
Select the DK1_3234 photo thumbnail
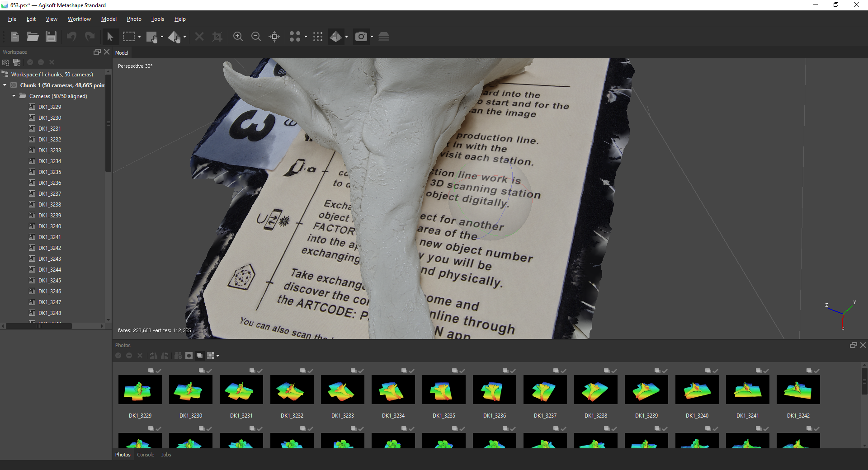coord(393,390)
